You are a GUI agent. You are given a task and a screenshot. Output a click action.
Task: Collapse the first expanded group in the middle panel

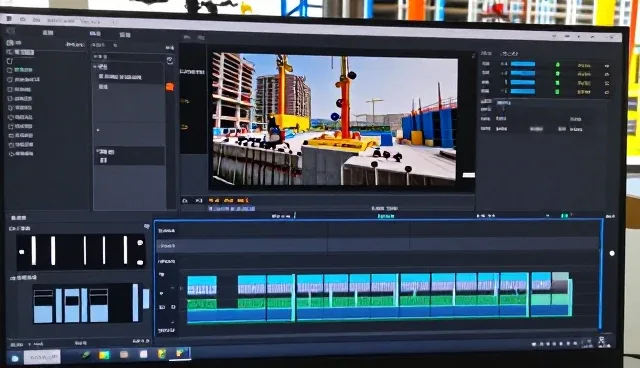pos(95,67)
